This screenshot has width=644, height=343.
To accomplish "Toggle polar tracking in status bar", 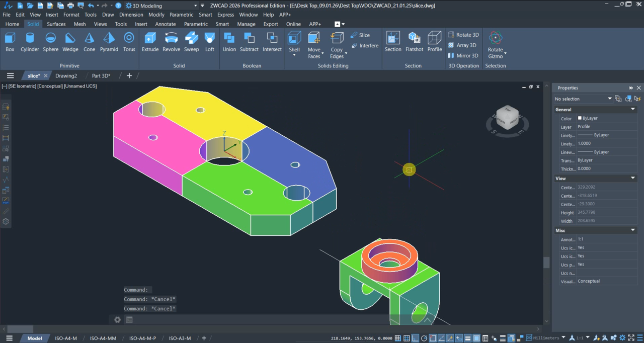I will (x=424, y=338).
